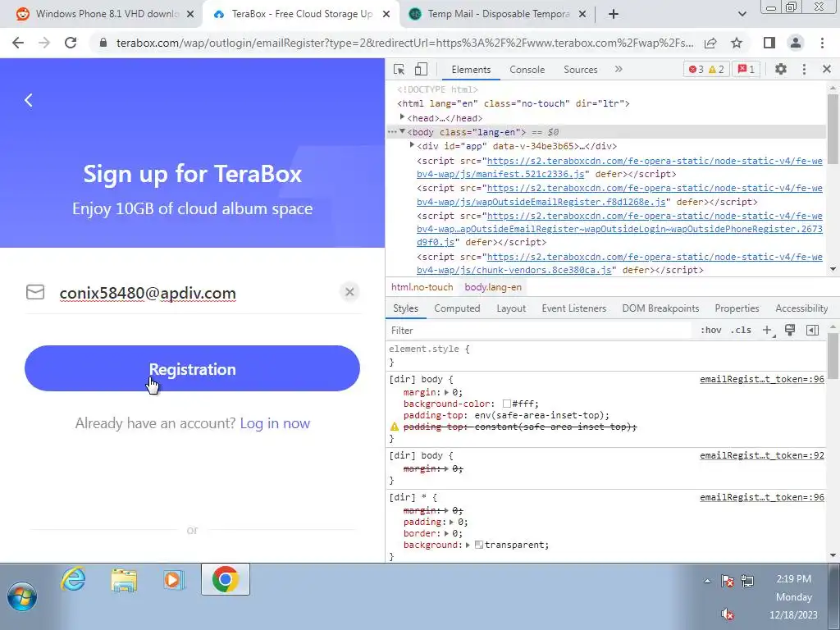Switch to the Elements tab

tap(471, 70)
